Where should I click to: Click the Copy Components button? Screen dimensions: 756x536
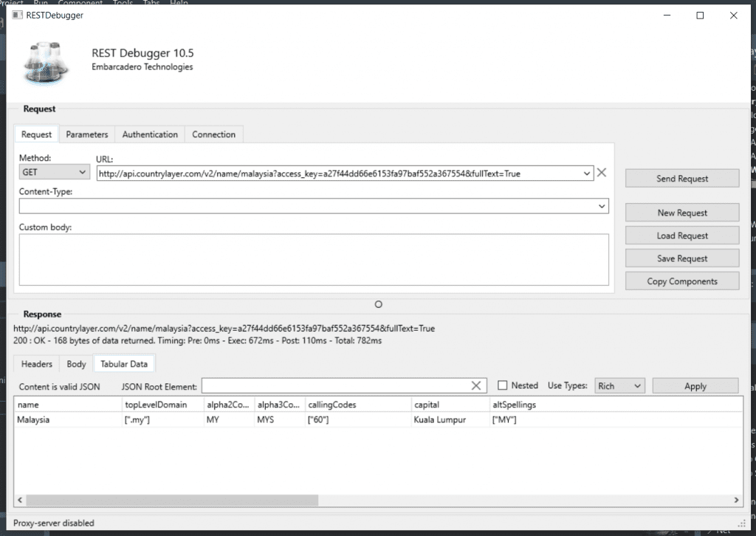click(x=682, y=281)
